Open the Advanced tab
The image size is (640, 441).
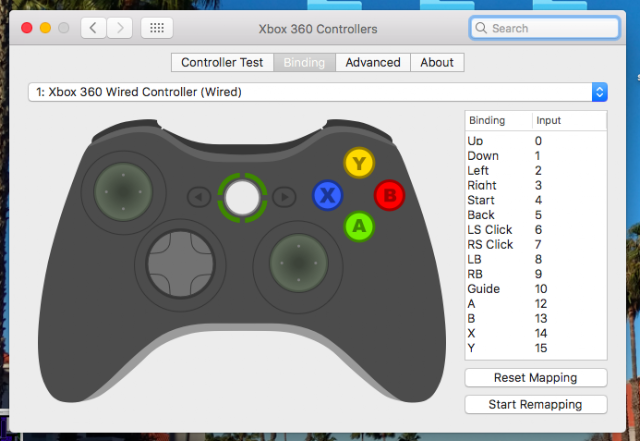pyautogui.click(x=373, y=62)
